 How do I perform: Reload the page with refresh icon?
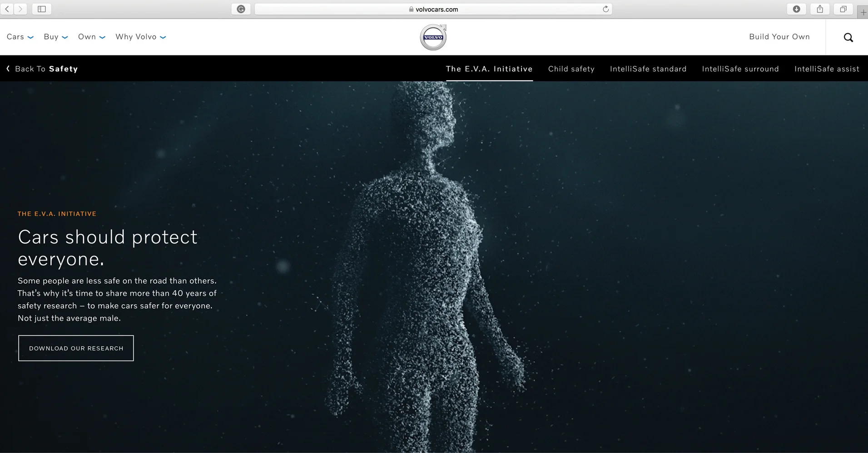click(x=605, y=9)
